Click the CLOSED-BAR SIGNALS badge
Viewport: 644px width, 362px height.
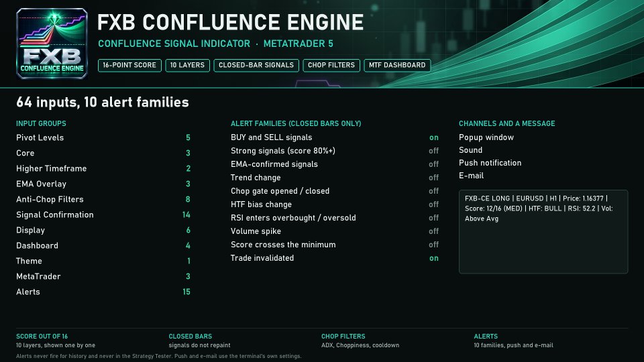(x=256, y=65)
